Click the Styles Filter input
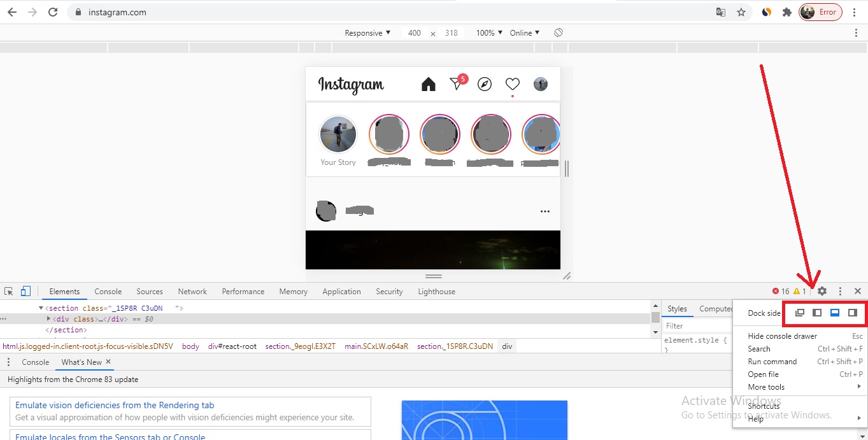Viewport: 868px width, 440px height. (x=697, y=325)
